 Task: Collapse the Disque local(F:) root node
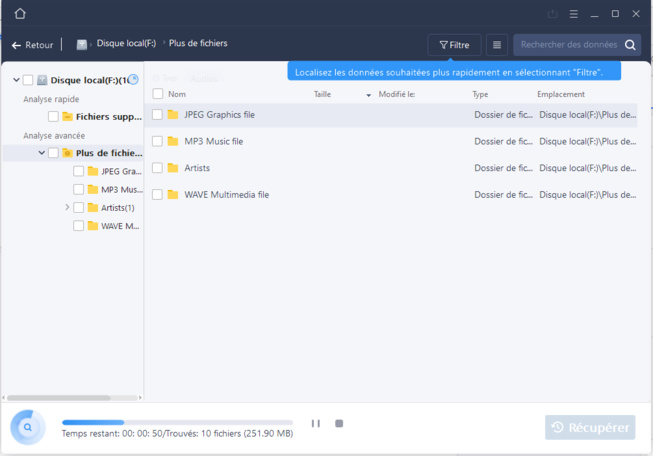(16, 80)
